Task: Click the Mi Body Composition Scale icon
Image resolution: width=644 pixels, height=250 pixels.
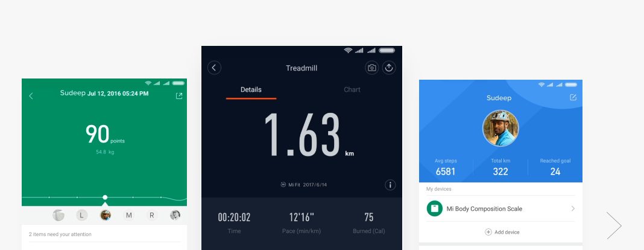Action: coord(434,208)
